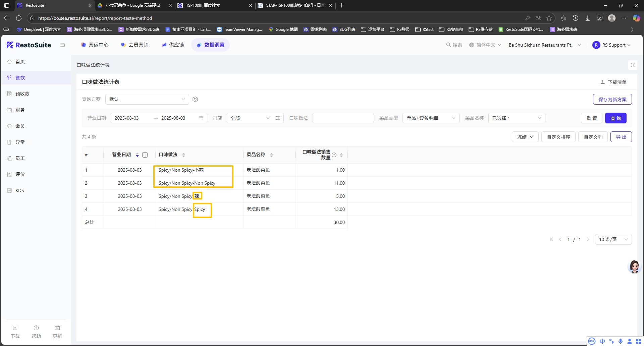Click the 查询 search button
Screen dimensions: 644x346
pos(615,118)
